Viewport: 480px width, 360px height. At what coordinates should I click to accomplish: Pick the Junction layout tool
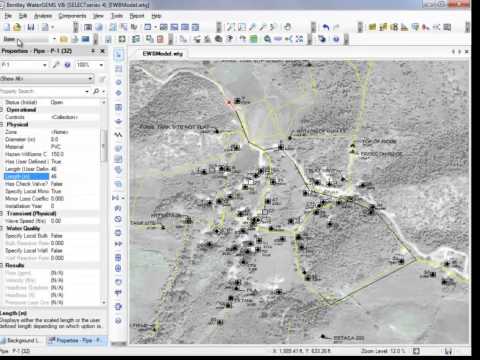118,82
